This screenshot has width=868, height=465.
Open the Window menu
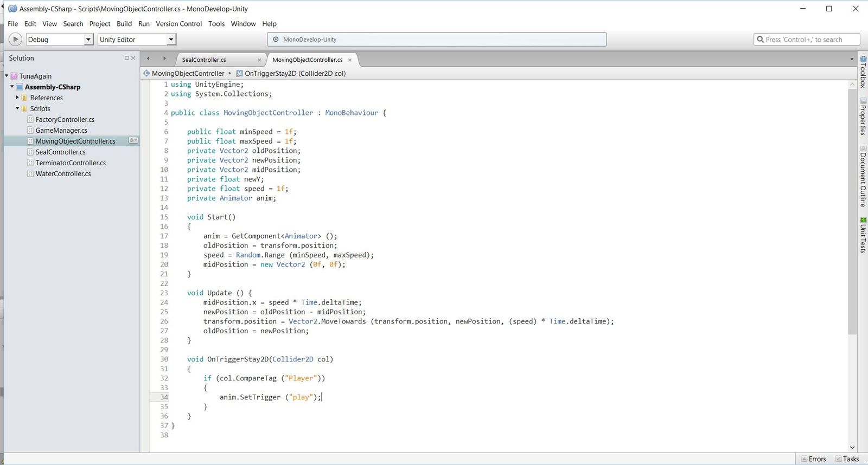[244, 24]
